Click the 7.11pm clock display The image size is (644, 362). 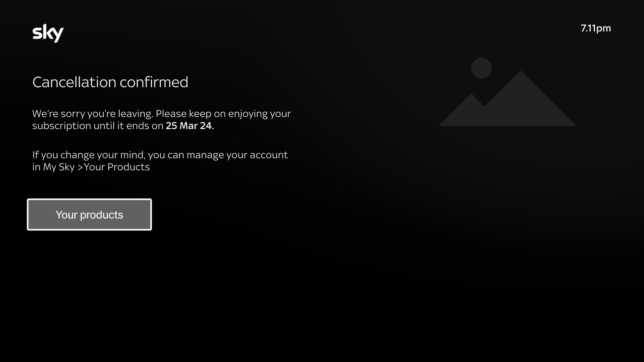[596, 28]
